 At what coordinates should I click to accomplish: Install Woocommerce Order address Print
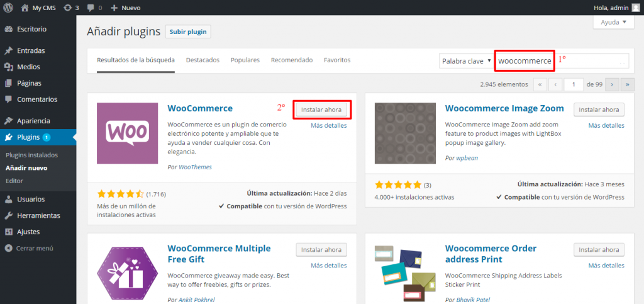coord(599,249)
